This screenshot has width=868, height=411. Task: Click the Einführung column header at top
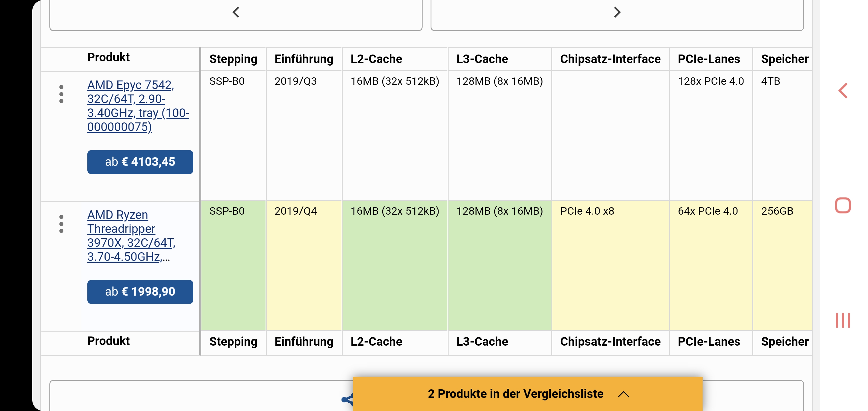(x=304, y=59)
